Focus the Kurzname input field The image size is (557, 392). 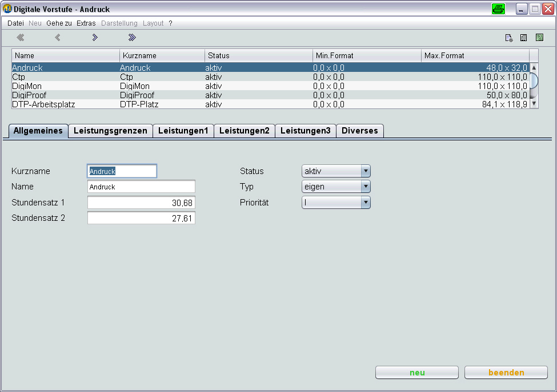click(x=122, y=171)
